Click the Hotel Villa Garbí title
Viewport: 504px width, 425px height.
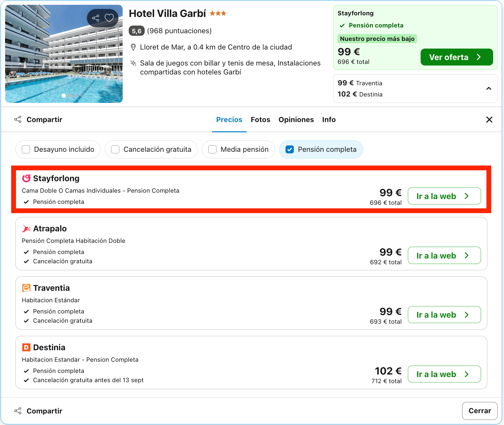[x=167, y=13]
